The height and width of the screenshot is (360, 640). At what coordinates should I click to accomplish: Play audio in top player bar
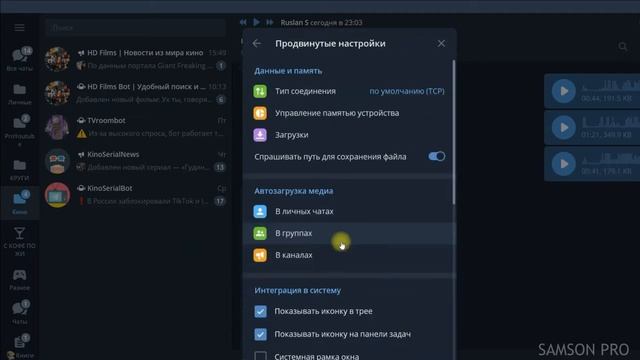[x=256, y=22]
